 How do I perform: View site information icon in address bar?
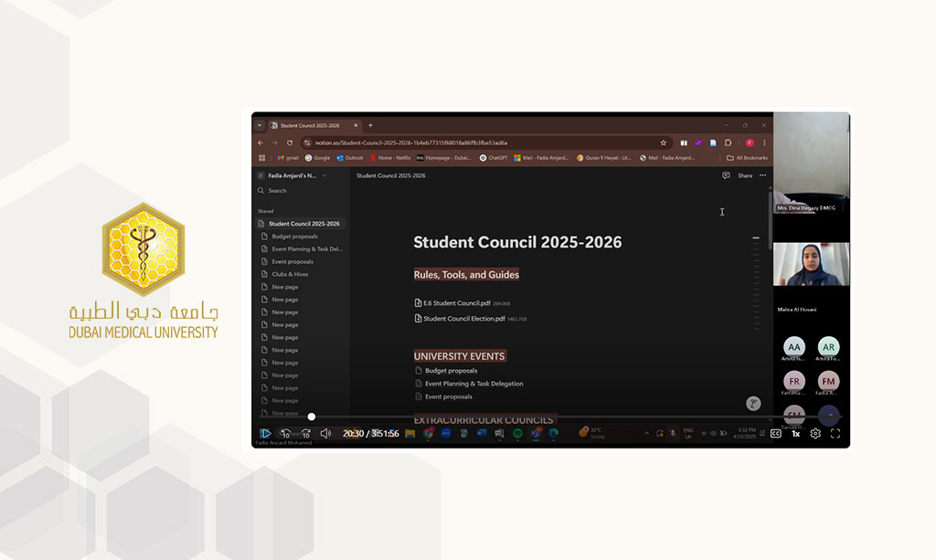(x=307, y=143)
